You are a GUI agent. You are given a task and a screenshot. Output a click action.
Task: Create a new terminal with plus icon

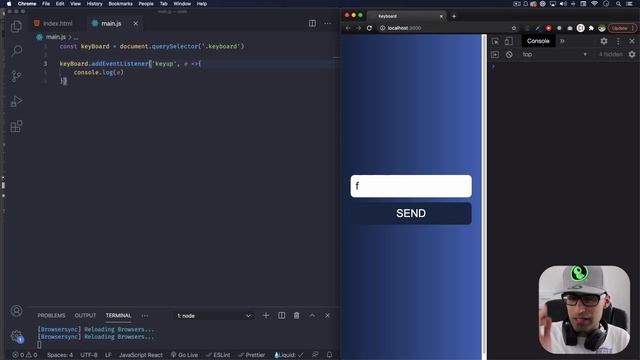tap(266, 316)
